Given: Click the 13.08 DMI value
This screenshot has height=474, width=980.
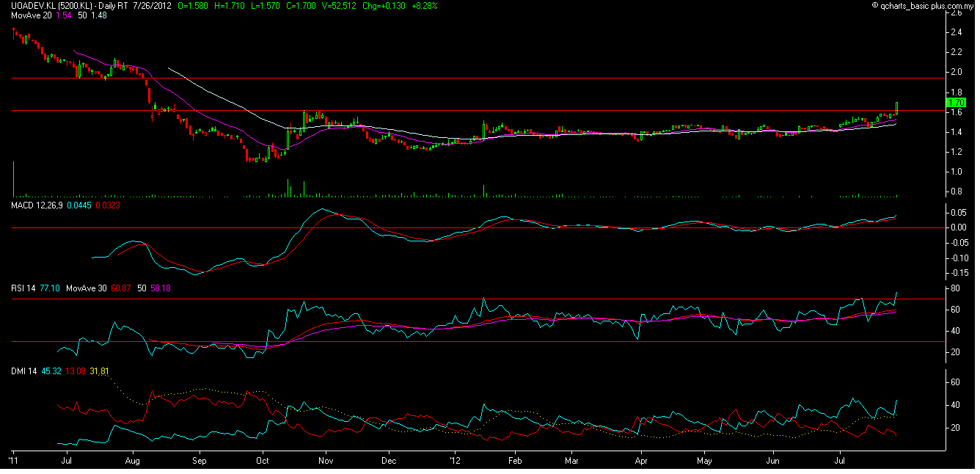Looking at the screenshot, I should pos(75,371).
